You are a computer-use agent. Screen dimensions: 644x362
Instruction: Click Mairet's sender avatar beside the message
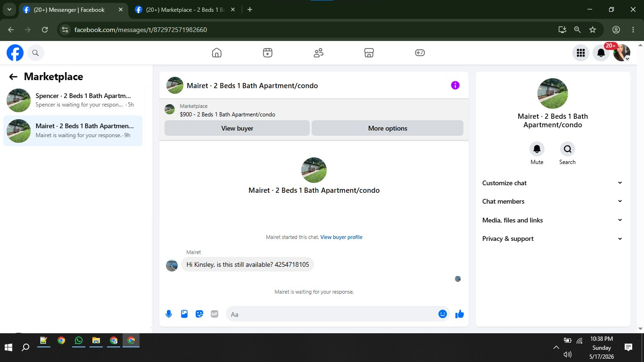coord(172,265)
